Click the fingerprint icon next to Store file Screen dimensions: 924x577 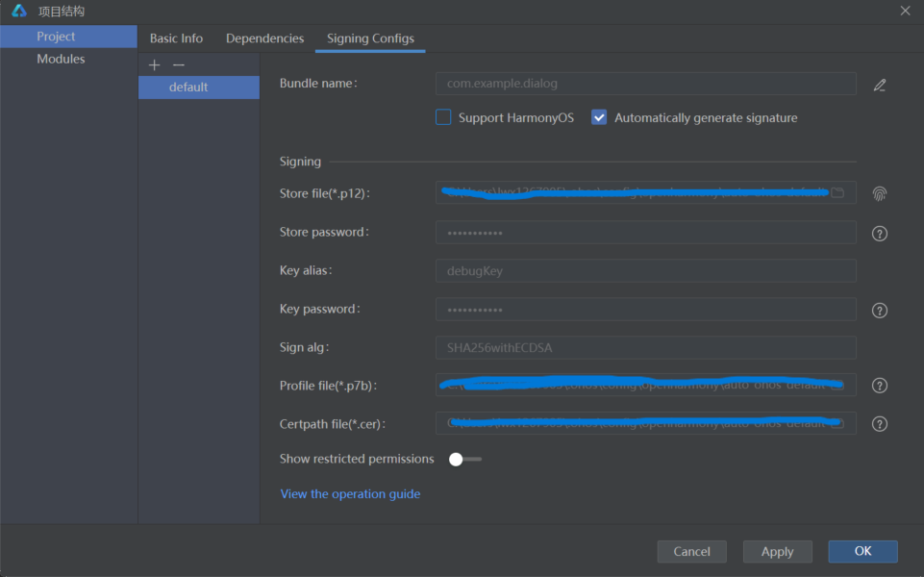pyautogui.click(x=879, y=193)
